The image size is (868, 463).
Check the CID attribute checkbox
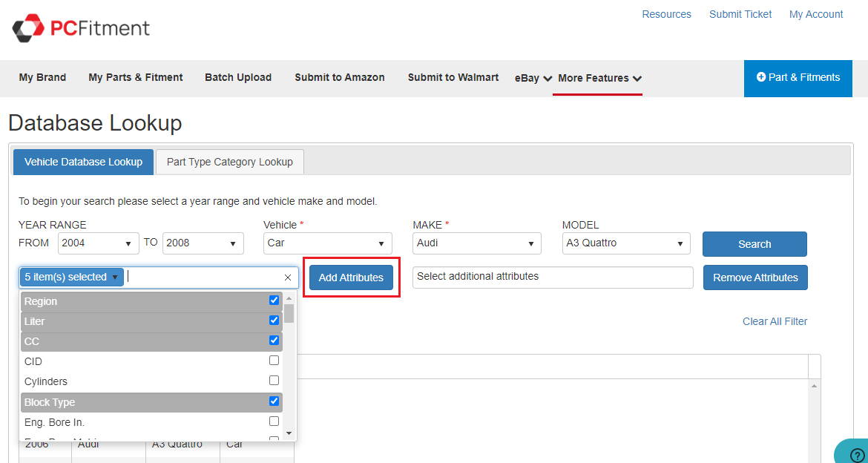click(274, 361)
